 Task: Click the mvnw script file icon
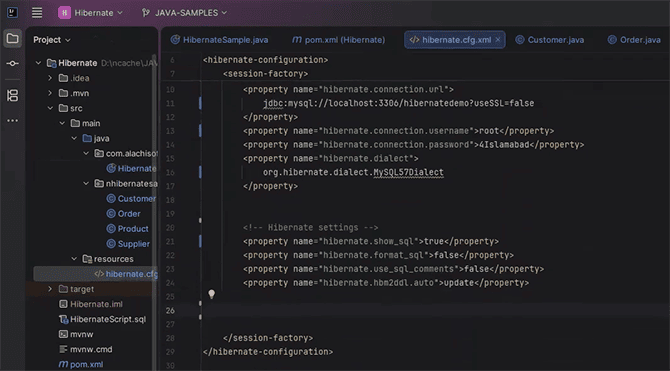(x=63, y=334)
